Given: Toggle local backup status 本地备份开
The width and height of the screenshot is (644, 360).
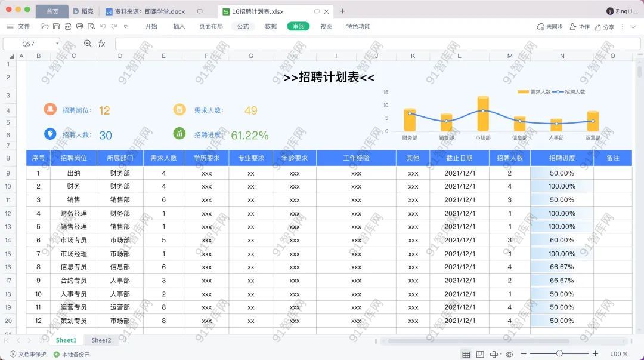Looking at the screenshot, I should pyautogui.click(x=72, y=354).
